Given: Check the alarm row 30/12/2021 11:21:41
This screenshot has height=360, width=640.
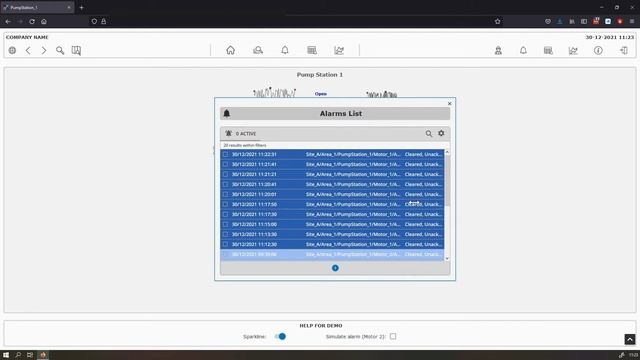Looking at the screenshot, I should (225, 164).
